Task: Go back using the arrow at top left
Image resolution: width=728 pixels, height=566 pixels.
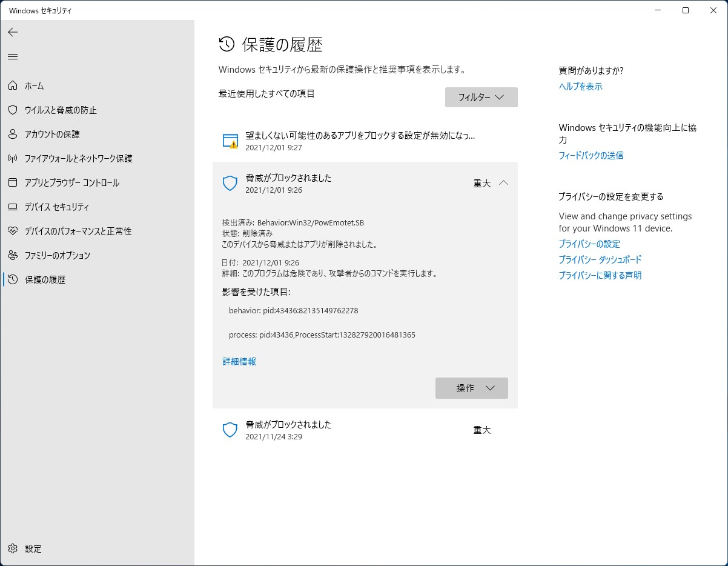Action: point(13,32)
